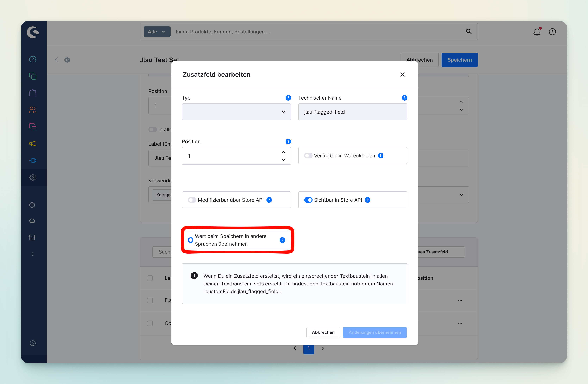
Task: Show help tooltip for Technischer Name
Action: pos(404,98)
